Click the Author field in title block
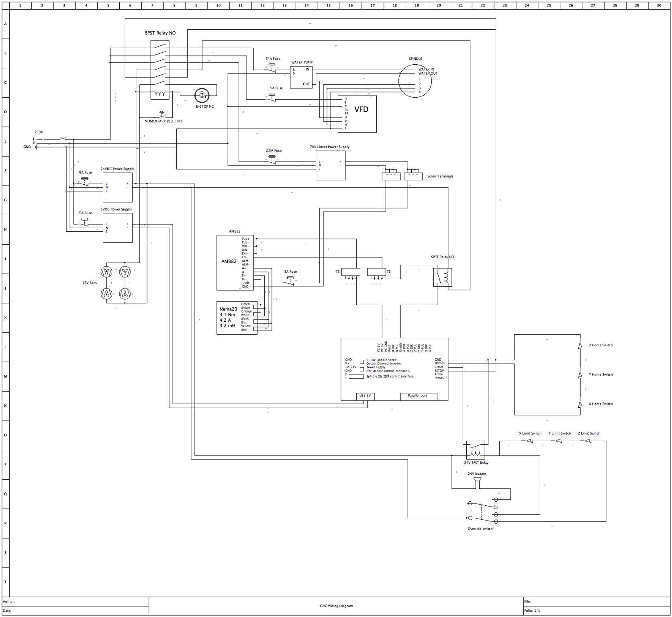The height and width of the screenshot is (617, 672). click(x=75, y=601)
